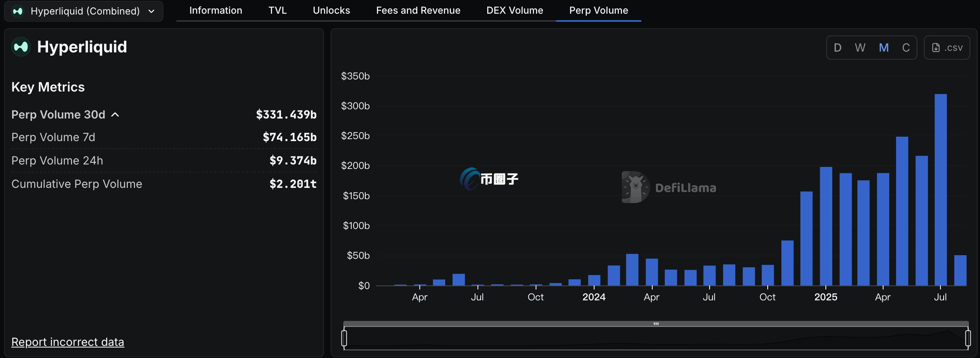Select Monthly (M) chart interval

pyautogui.click(x=884, y=48)
